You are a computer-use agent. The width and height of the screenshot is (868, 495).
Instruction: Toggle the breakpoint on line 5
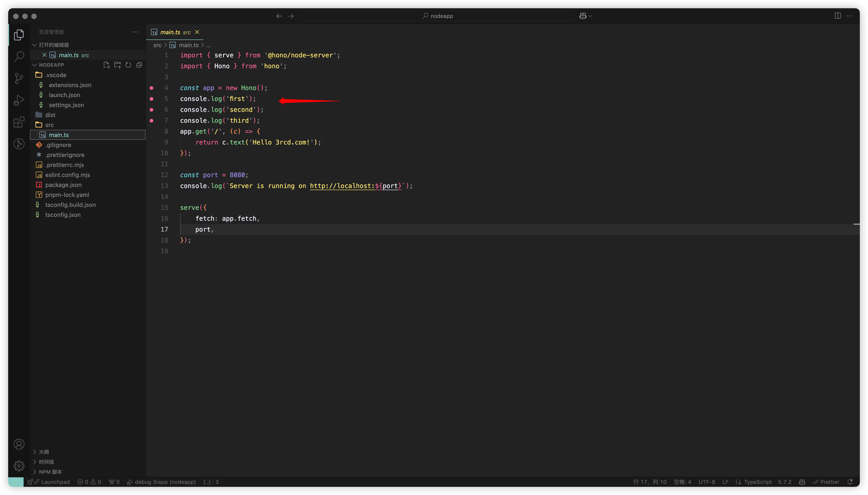[x=151, y=99]
